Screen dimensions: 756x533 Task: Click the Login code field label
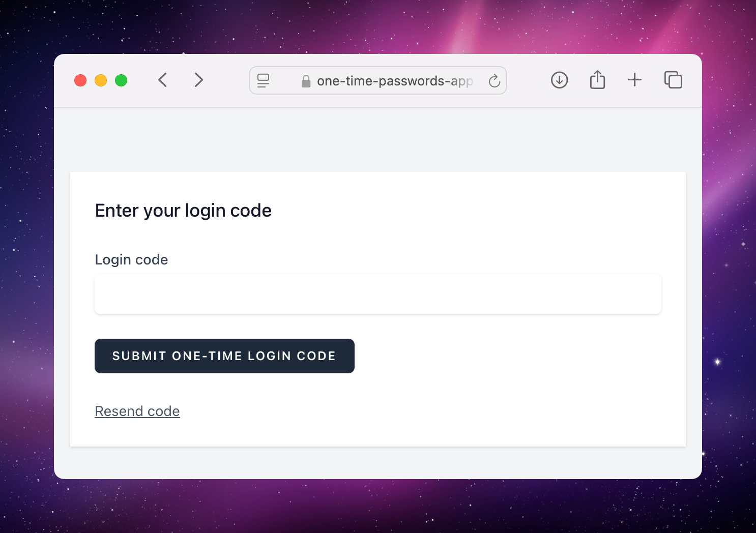[131, 259]
